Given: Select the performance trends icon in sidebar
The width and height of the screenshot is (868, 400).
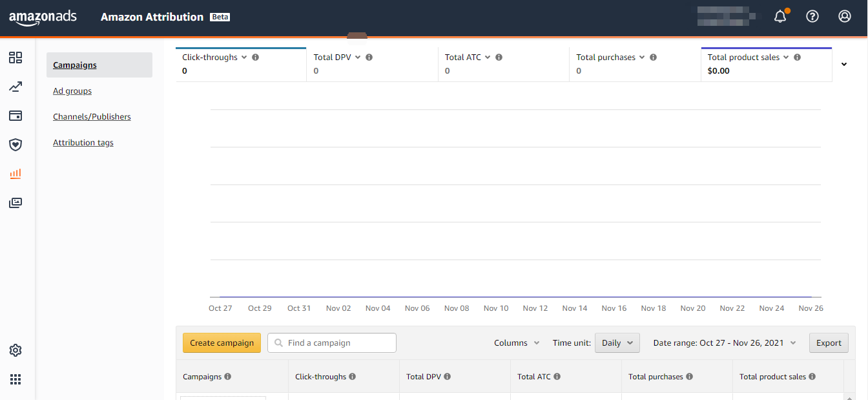Looking at the screenshot, I should 15,87.
